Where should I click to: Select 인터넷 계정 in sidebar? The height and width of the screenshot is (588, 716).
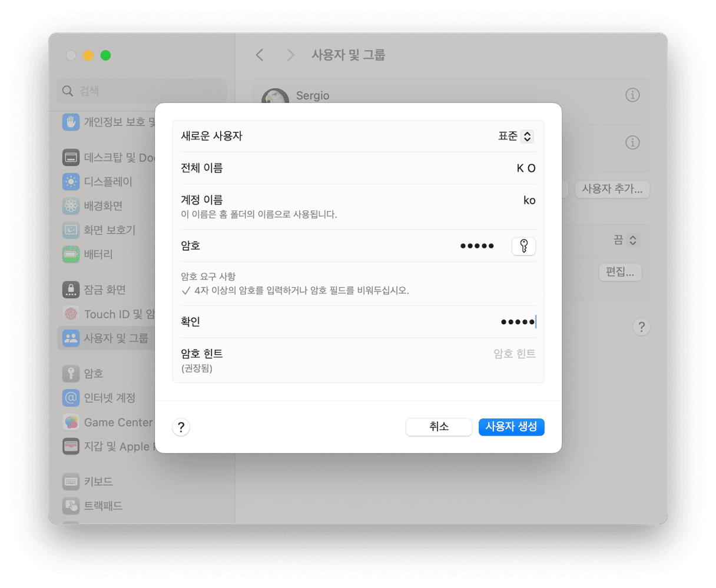(110, 398)
